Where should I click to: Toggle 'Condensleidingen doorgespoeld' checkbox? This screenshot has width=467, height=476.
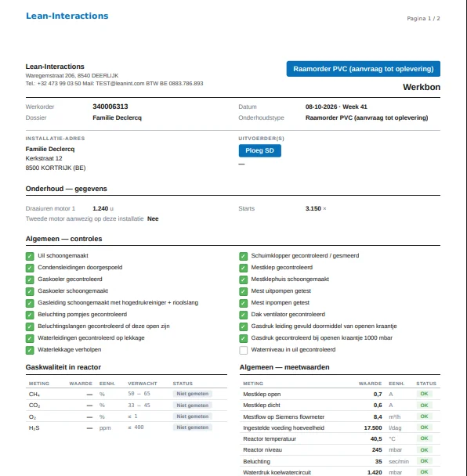[x=30, y=268]
